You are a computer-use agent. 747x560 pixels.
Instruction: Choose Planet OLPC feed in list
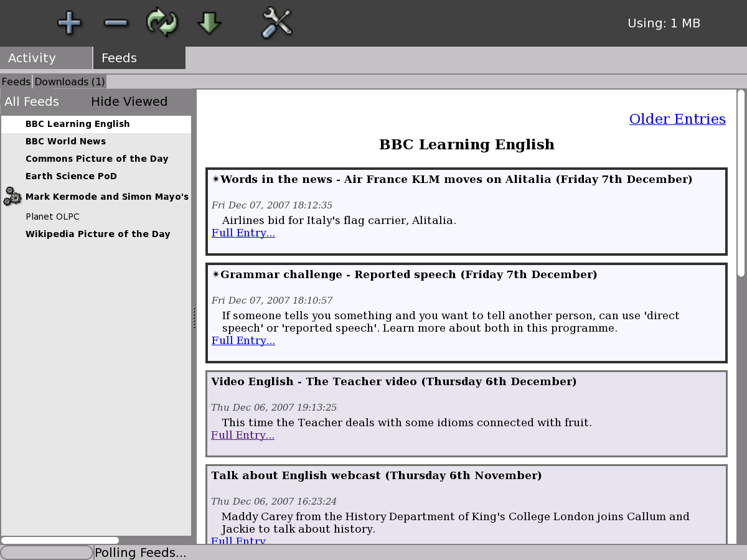tap(52, 217)
